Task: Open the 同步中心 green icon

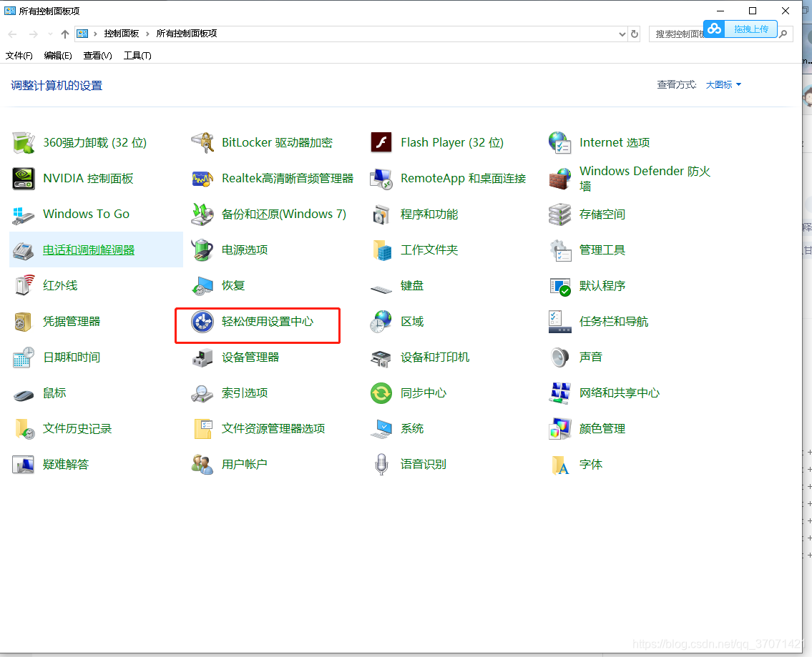Action: (x=381, y=393)
